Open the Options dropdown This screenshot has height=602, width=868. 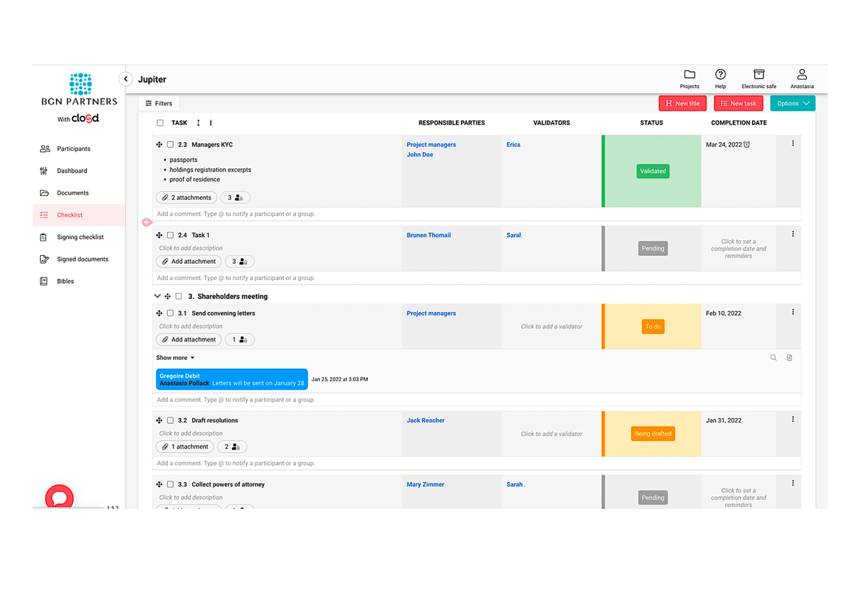click(x=792, y=103)
